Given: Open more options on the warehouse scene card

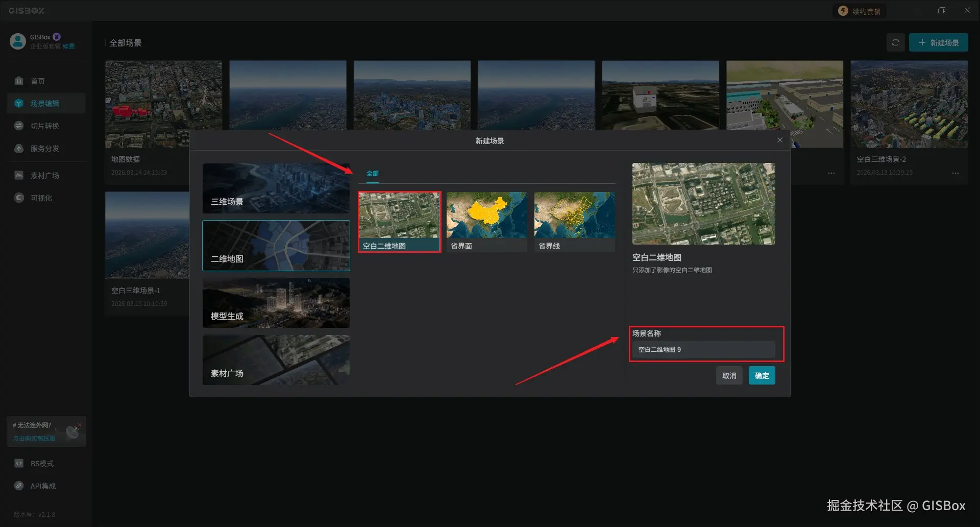Looking at the screenshot, I should (831, 173).
